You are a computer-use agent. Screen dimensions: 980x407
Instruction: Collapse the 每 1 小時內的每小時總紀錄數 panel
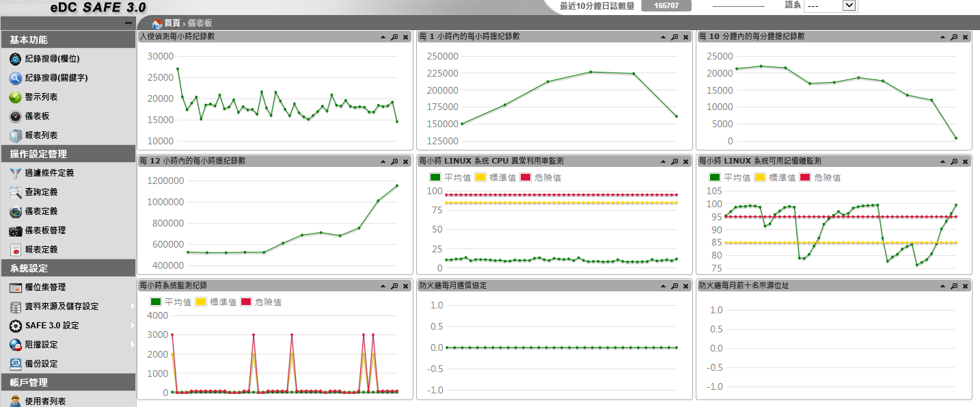(662, 37)
